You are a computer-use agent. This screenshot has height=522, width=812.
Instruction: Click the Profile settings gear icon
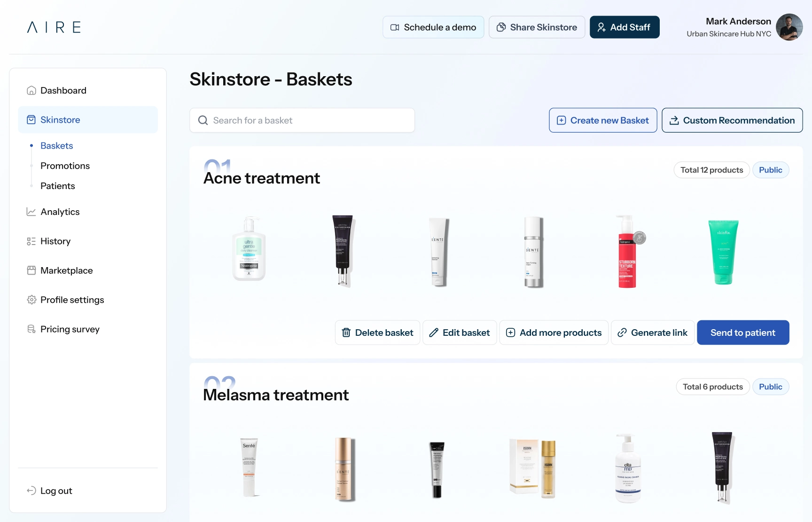31,300
